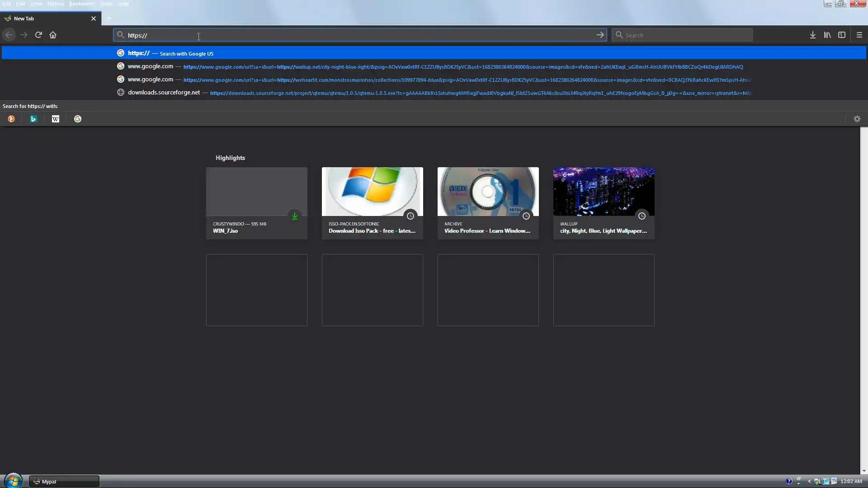Open the hamburger application menu
The height and width of the screenshot is (488, 868).
859,35
